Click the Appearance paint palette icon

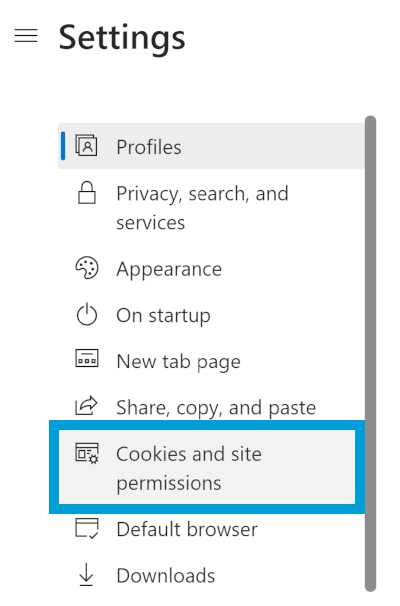pyautogui.click(x=87, y=268)
